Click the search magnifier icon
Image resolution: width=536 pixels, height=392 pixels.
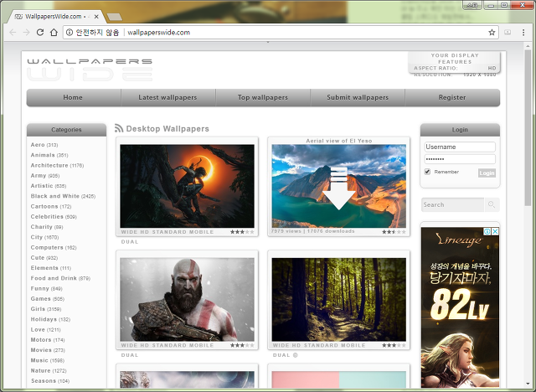click(x=492, y=204)
